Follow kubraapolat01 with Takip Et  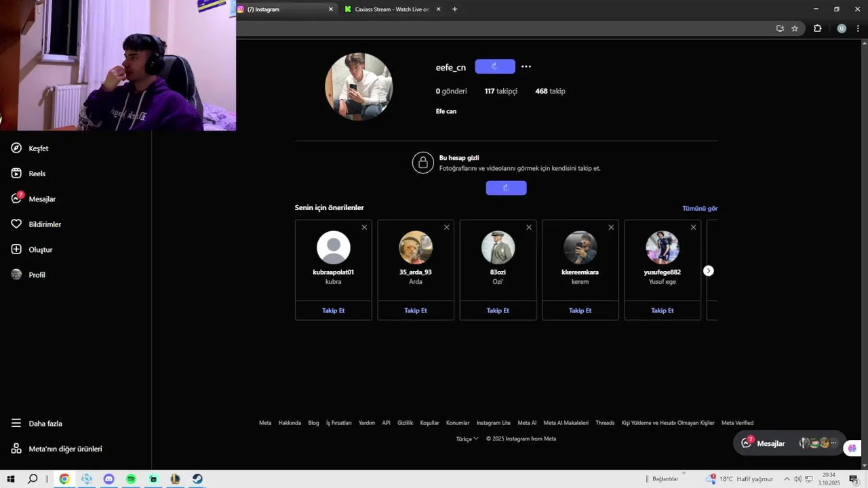[334, 310]
